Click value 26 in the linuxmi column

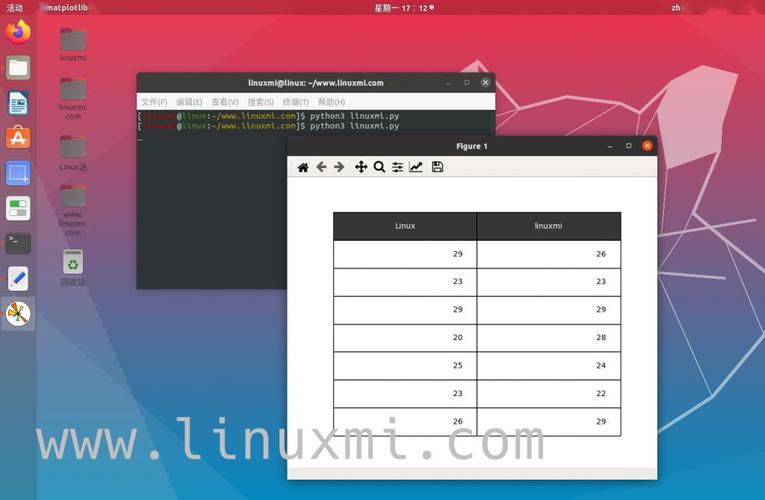(x=601, y=254)
